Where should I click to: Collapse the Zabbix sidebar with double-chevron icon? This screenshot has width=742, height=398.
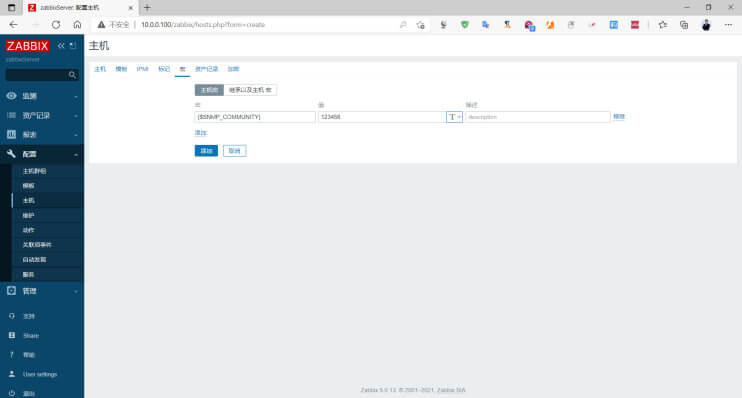pos(61,46)
